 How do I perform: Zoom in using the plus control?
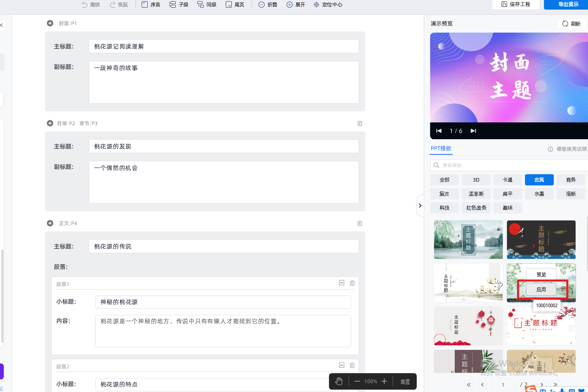click(384, 381)
